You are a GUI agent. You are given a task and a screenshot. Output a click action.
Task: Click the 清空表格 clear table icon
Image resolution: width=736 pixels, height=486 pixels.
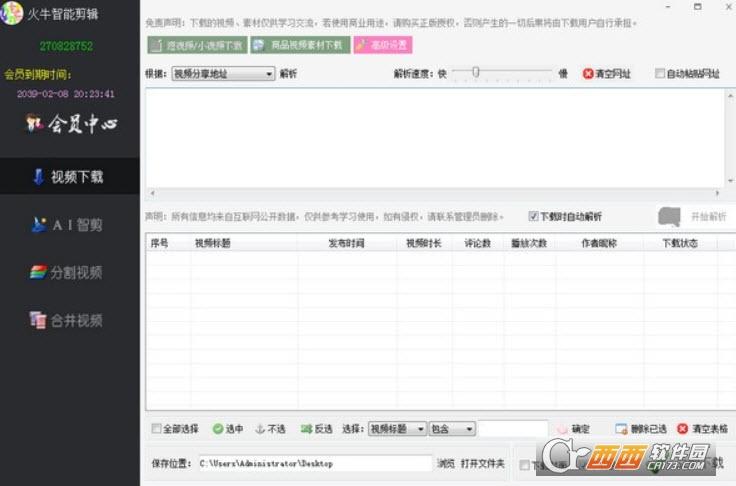click(x=682, y=429)
